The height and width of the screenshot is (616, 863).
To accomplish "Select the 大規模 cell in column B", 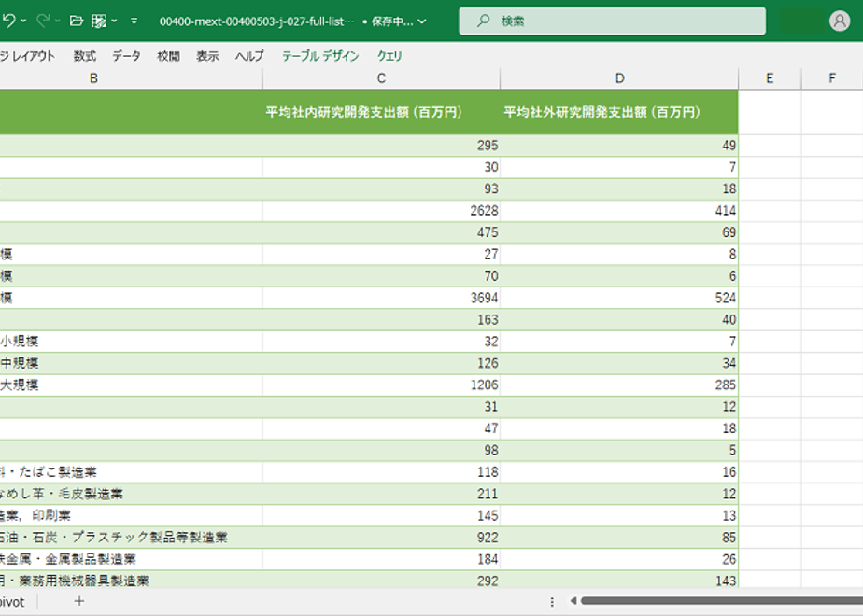I will click(x=131, y=385).
